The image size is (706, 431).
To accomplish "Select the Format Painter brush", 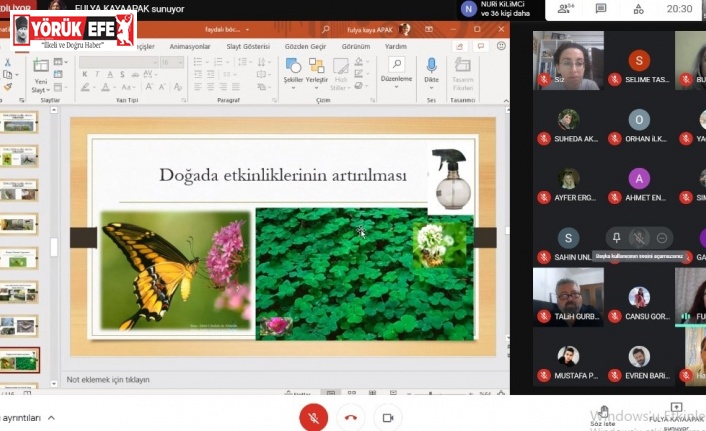I will [7, 87].
